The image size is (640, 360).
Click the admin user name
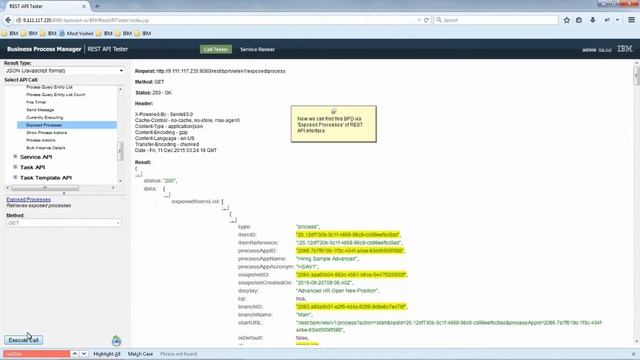pos(589,50)
